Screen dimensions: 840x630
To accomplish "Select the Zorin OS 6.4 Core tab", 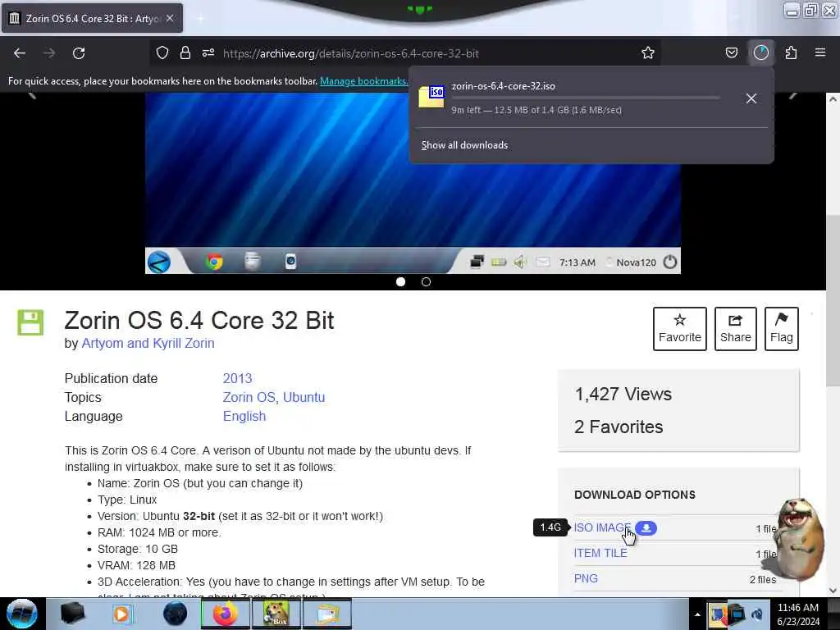I will coord(92,18).
